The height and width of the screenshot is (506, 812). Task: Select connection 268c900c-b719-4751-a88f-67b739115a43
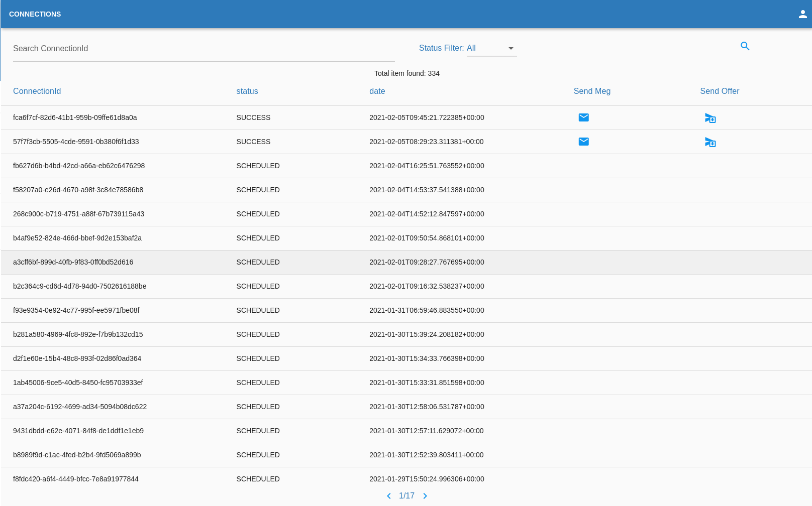pyautogui.click(x=78, y=214)
